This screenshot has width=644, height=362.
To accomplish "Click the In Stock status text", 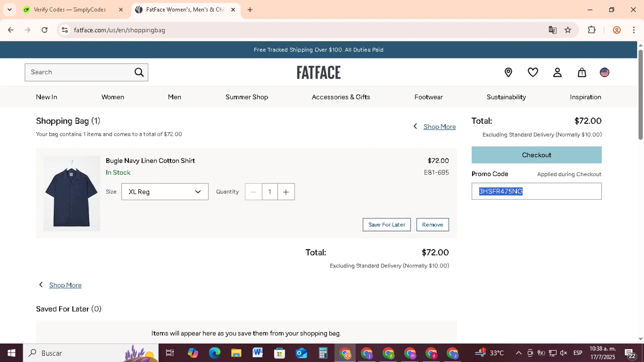I will [118, 173].
